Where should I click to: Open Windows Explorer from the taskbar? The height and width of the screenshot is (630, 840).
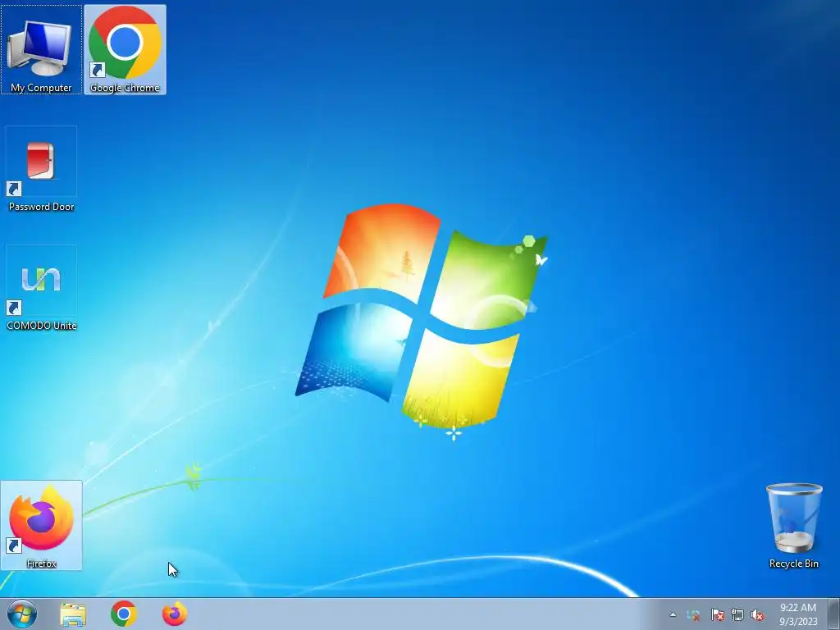click(73, 614)
